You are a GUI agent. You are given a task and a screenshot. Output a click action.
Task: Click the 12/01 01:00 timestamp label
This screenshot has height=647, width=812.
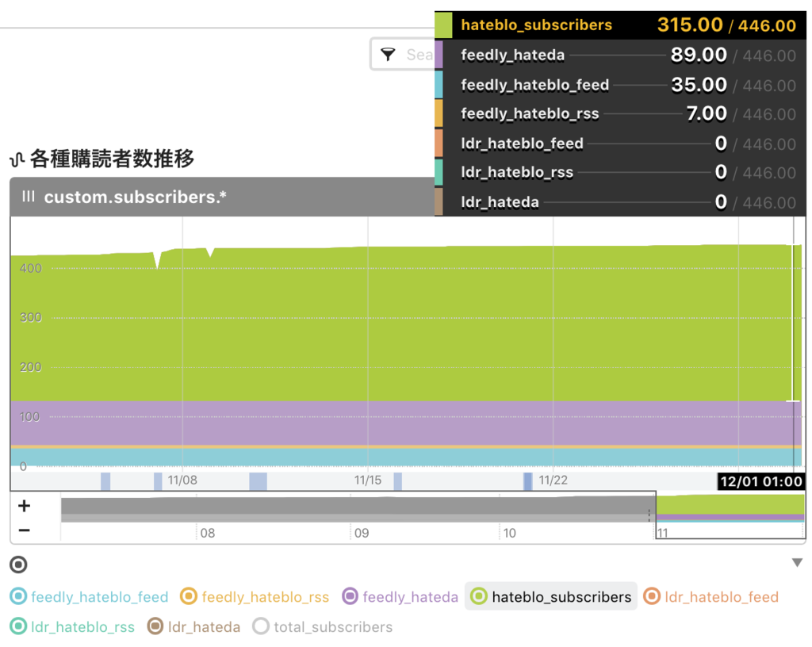[x=760, y=481]
